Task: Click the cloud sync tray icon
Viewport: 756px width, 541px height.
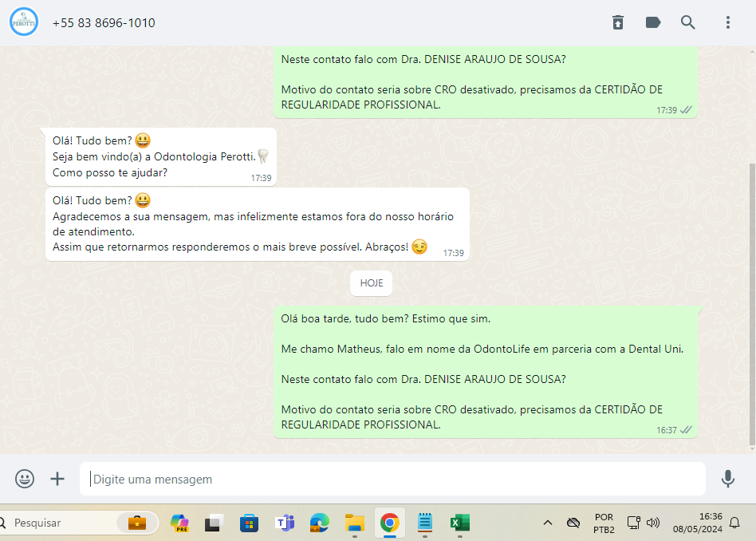Action: click(573, 523)
